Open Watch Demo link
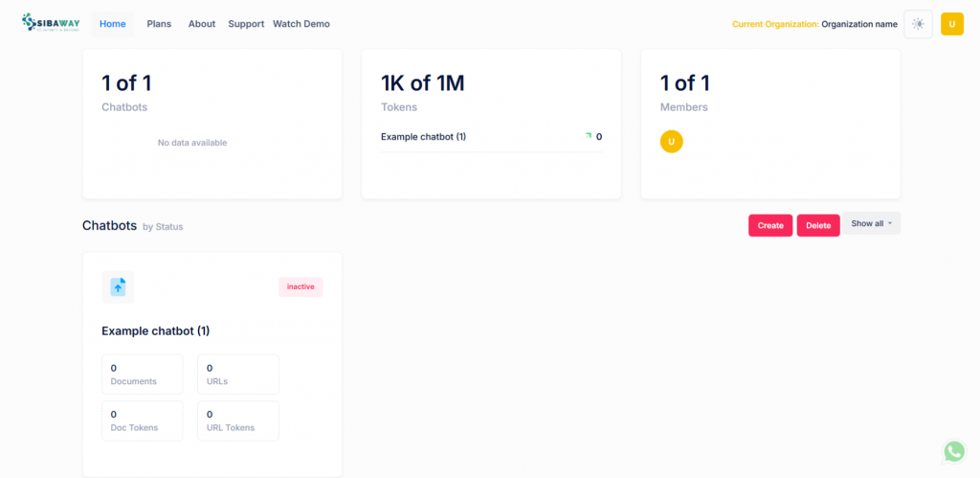 coord(301,24)
